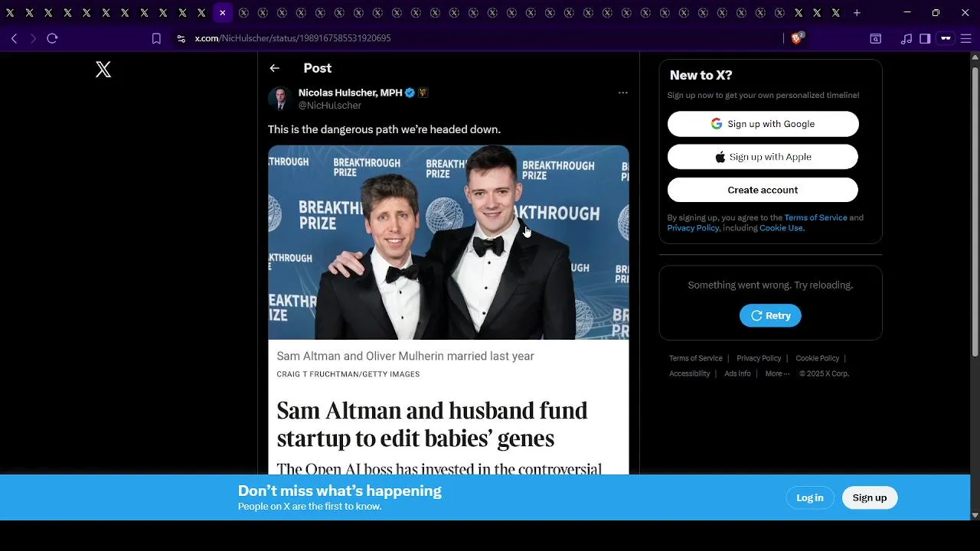Open Privacy Policy link in signup text
This screenshot has height=551, width=980.
click(693, 228)
